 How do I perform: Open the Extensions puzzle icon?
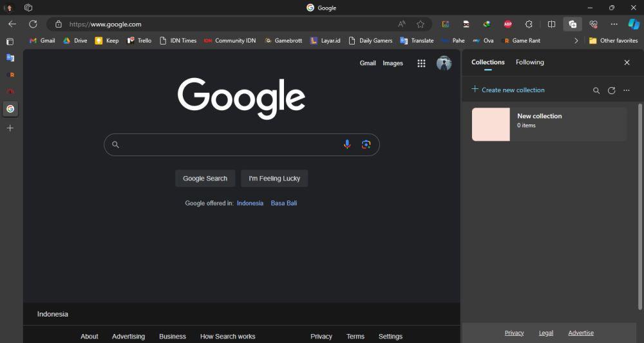tap(529, 24)
